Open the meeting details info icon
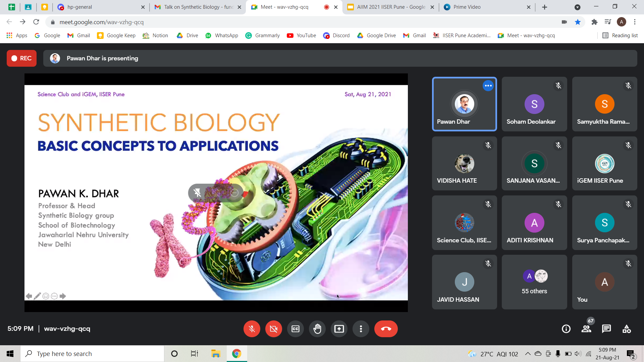 tap(566, 329)
